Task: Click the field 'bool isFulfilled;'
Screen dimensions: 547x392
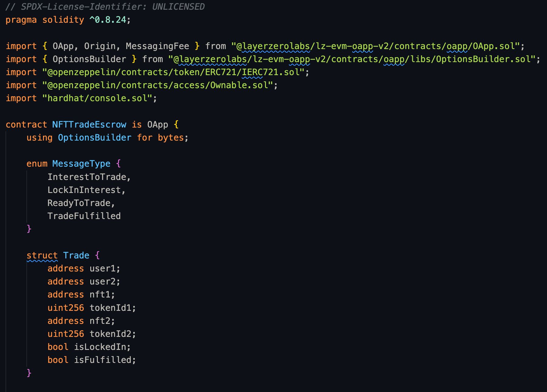Action: [x=92, y=360]
